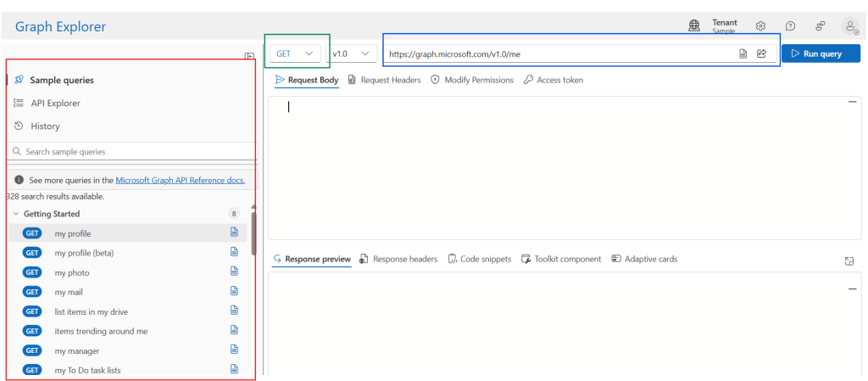This screenshot has width=868, height=381.
Task: Open docs icon for my profile (beta)
Action: 234,252
